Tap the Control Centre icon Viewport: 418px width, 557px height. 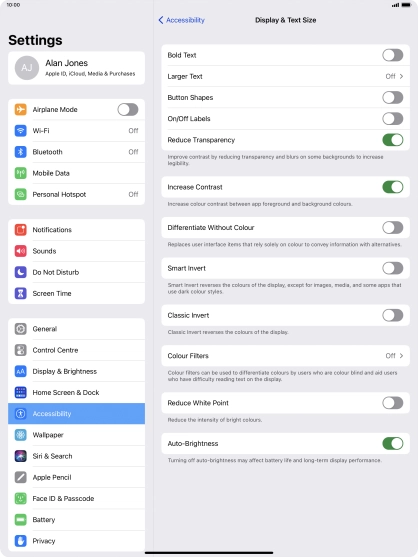[x=21, y=350]
